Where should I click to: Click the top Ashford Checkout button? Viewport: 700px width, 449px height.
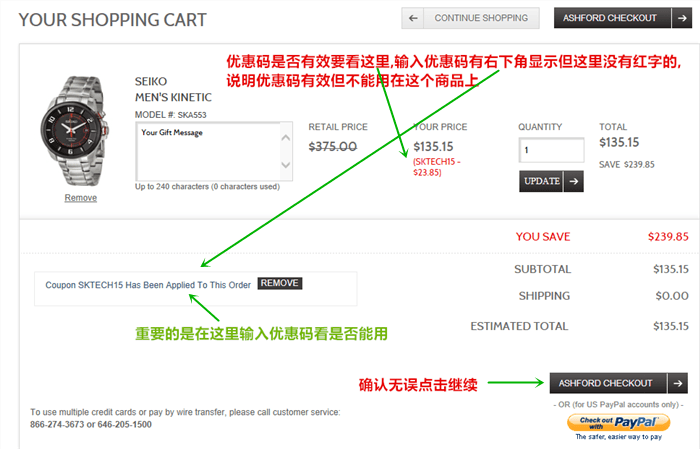[612, 18]
